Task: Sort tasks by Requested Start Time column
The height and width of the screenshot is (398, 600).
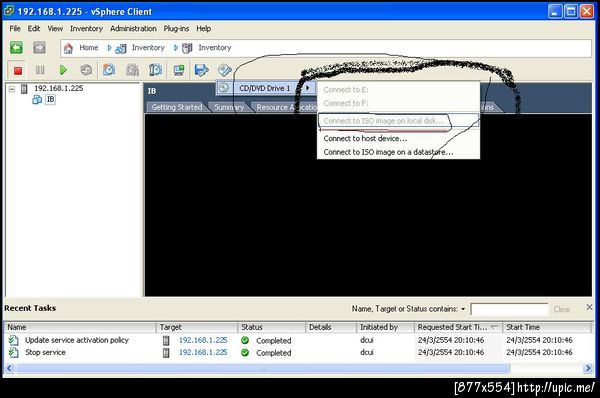Action: [458, 327]
